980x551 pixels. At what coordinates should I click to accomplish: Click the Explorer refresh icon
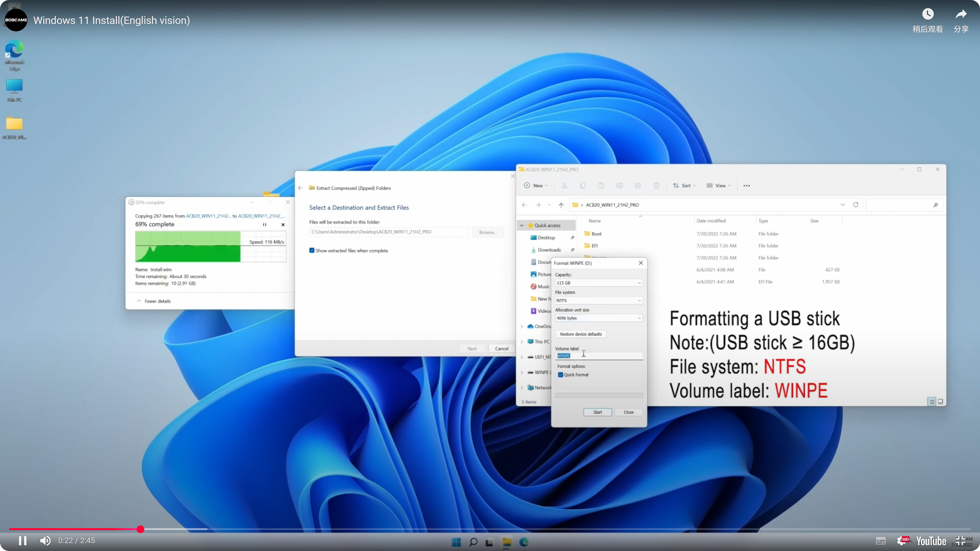tap(856, 205)
